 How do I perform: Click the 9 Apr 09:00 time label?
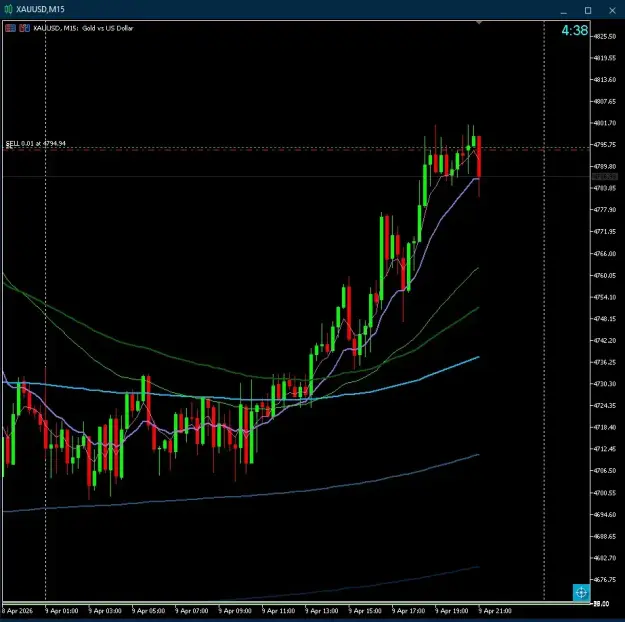(x=235, y=611)
